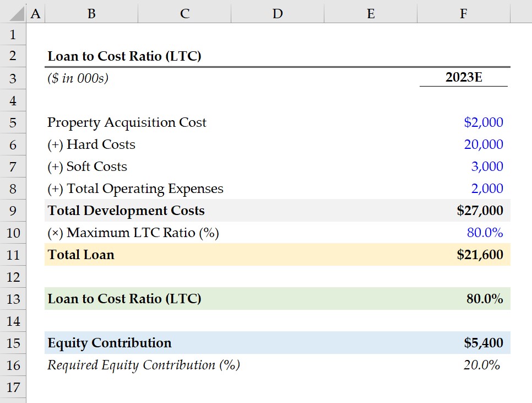
Task: Click the '2023E' header cell
Action: coord(464,77)
